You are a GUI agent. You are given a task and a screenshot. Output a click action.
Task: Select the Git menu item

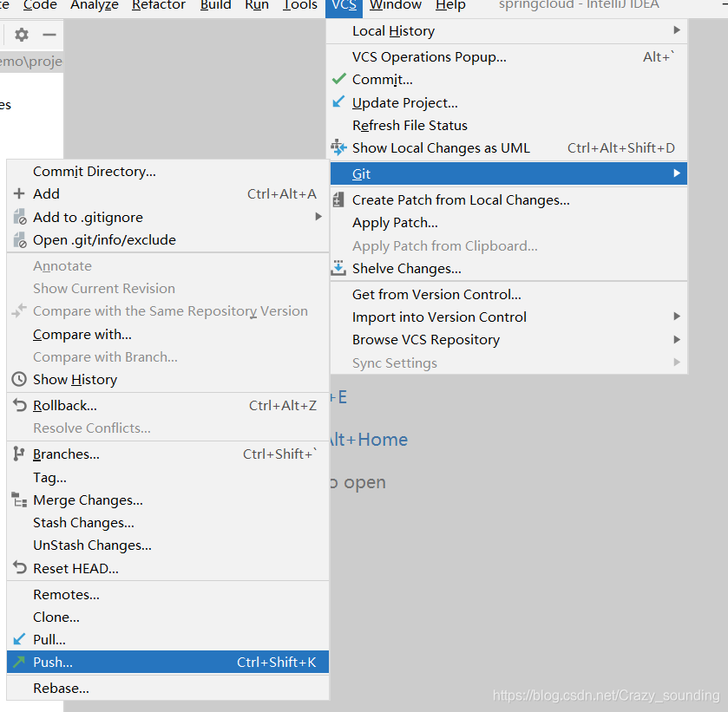pyautogui.click(x=508, y=173)
